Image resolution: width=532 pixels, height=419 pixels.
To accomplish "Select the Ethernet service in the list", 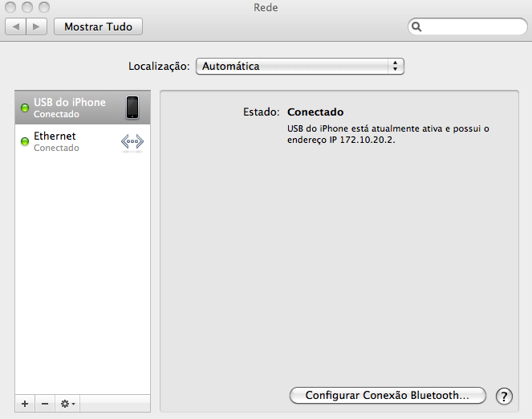I will [83, 141].
